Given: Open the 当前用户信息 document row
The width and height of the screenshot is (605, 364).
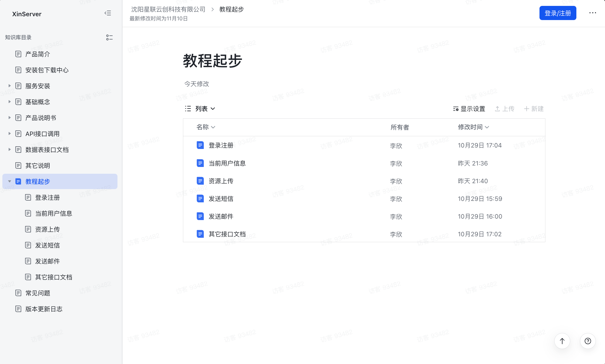Looking at the screenshot, I should (227, 163).
